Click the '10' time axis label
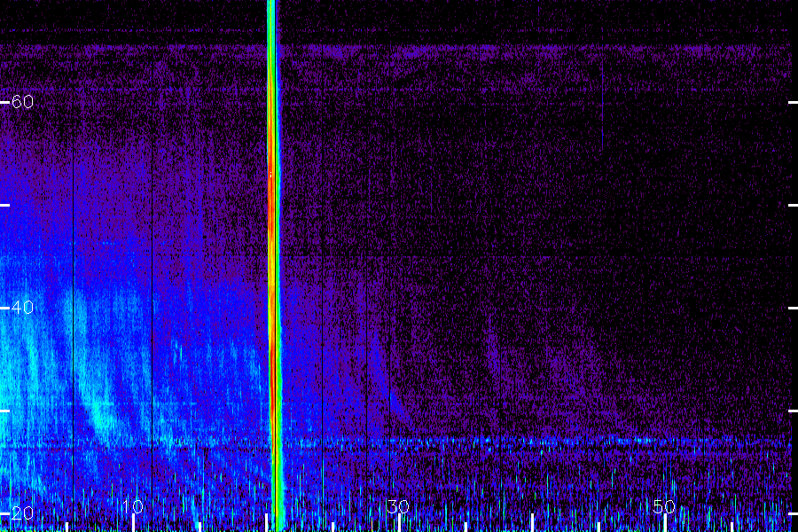The height and width of the screenshot is (532, 798). tap(133, 506)
